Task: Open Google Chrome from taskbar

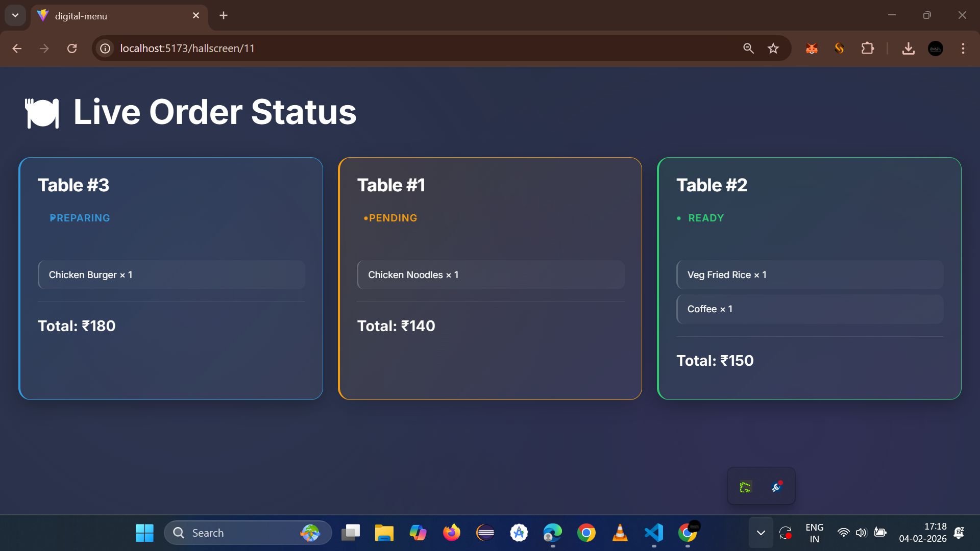Action: click(x=586, y=533)
